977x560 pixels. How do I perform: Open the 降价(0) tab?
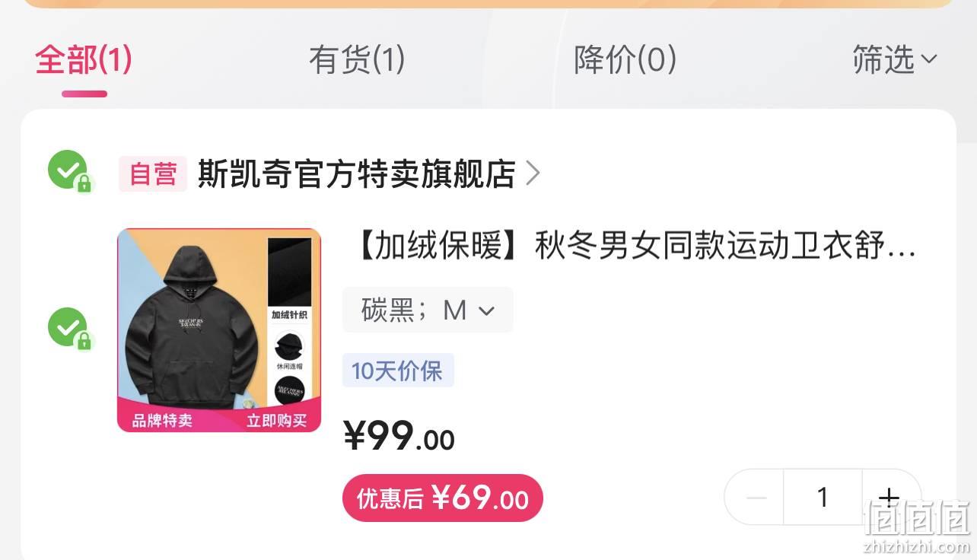point(625,59)
